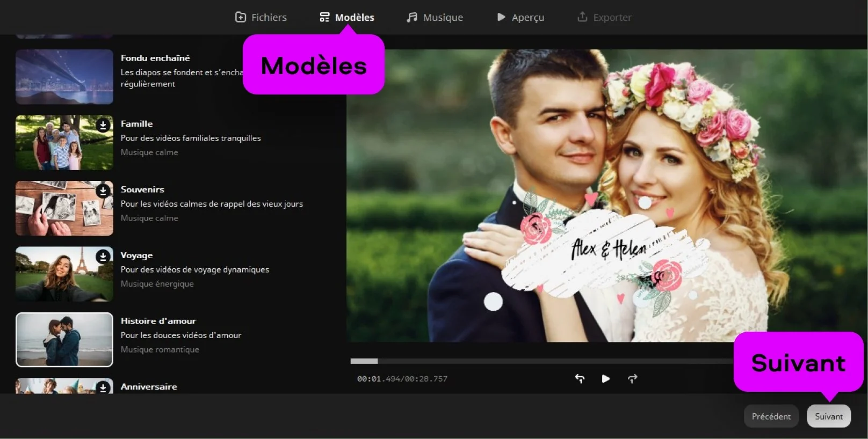Pick the Souvenirs photo thumbnail
This screenshot has width=868, height=439.
(64, 208)
